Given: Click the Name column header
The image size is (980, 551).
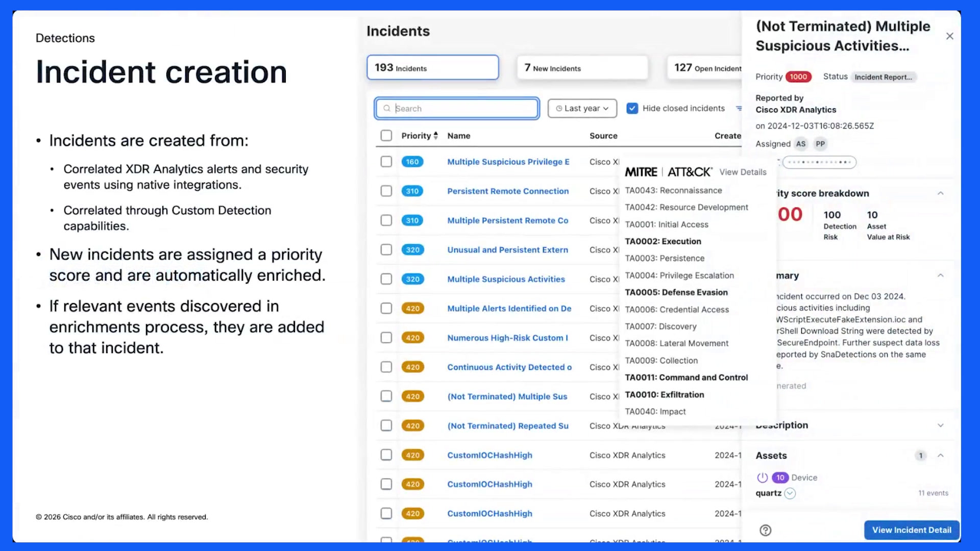Looking at the screenshot, I should click(x=459, y=136).
